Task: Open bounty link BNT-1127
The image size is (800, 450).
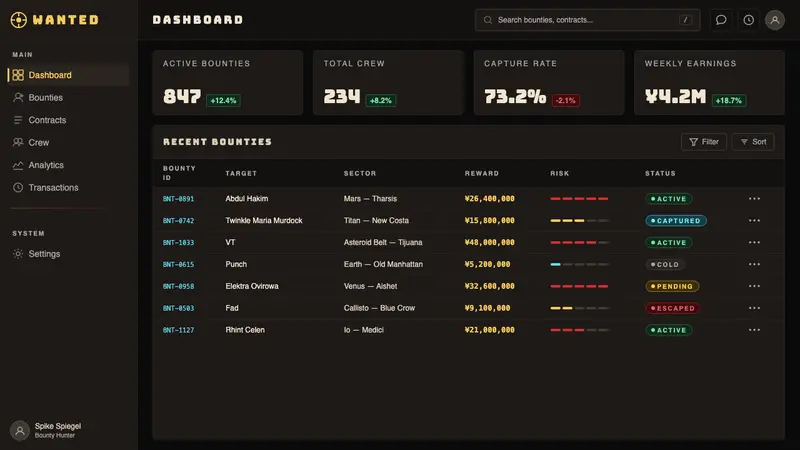Action: 178,331
